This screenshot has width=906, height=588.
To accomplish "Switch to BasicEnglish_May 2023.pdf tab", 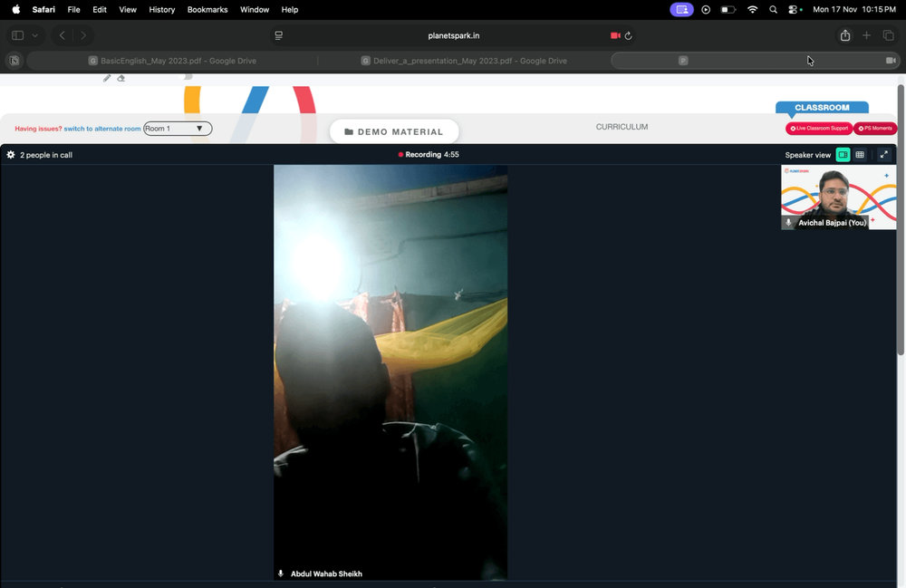I will tap(172, 61).
